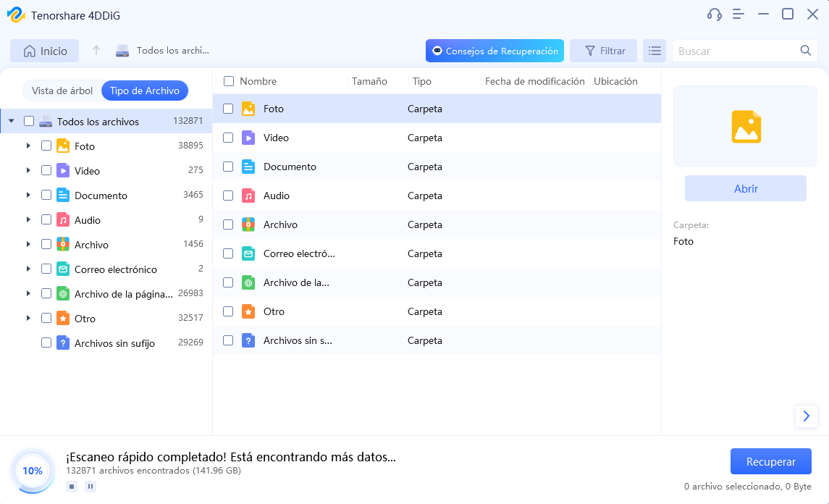This screenshot has height=504, width=829.
Task: Switch to Tipo de Archivo tab
Action: click(145, 91)
